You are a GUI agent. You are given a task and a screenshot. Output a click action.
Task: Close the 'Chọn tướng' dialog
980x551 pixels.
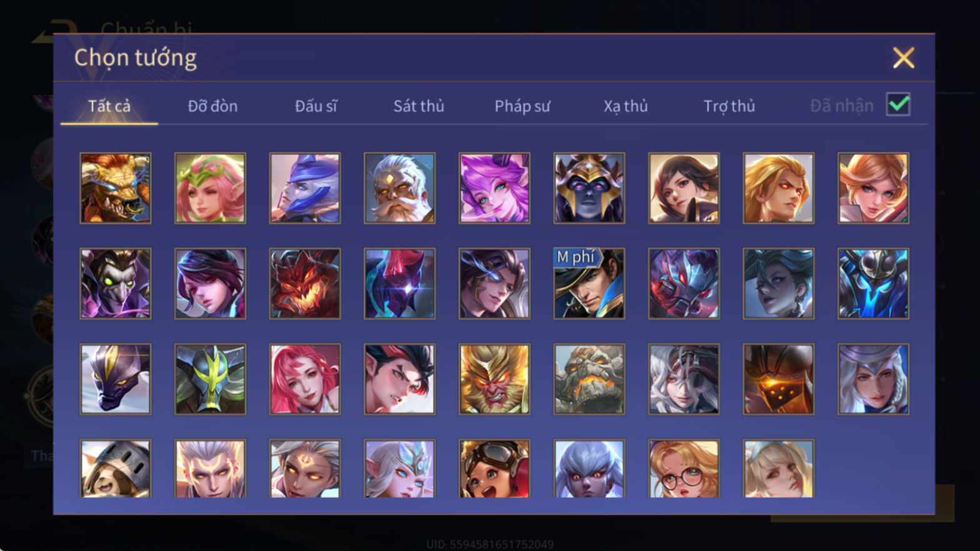click(903, 58)
